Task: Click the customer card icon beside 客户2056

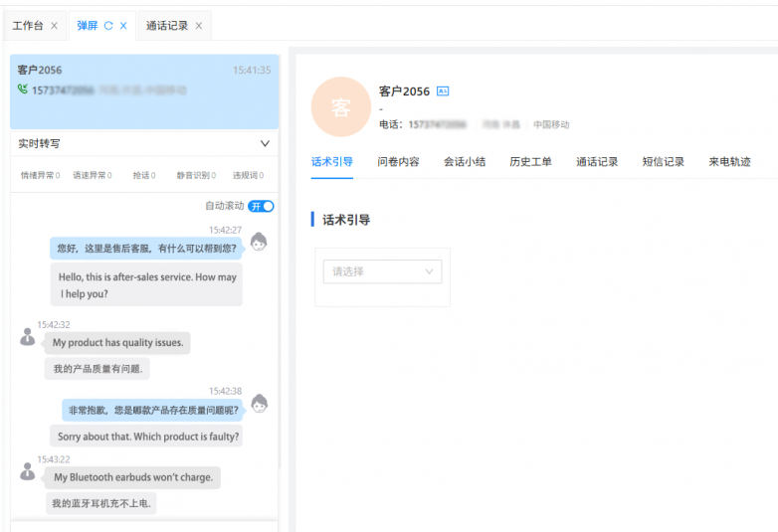Action: 443,91
